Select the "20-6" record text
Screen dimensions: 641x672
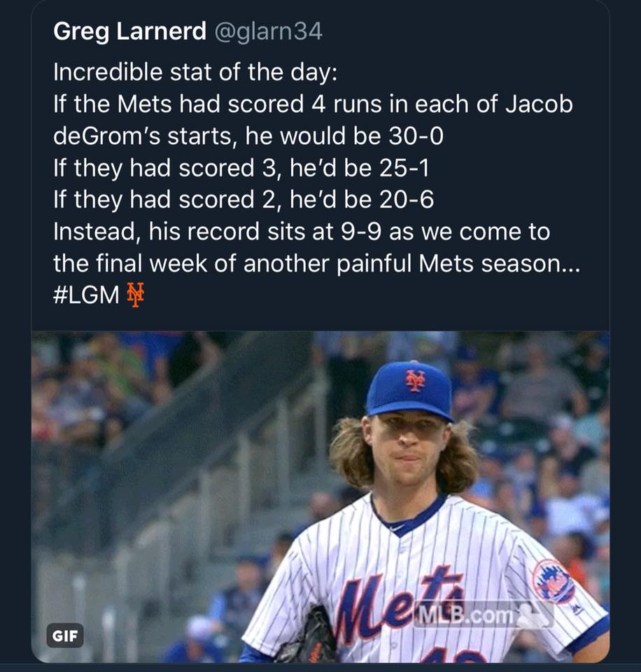coord(406,199)
